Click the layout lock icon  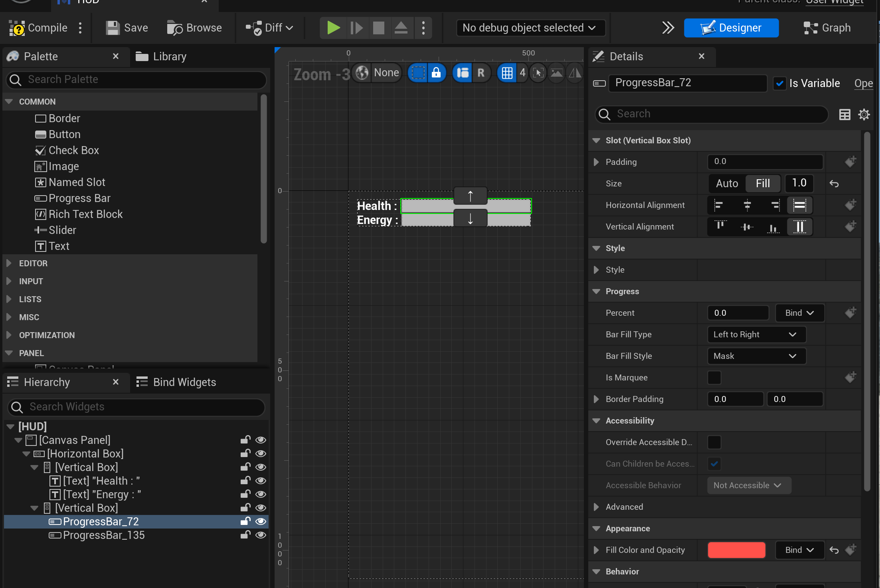coord(436,73)
